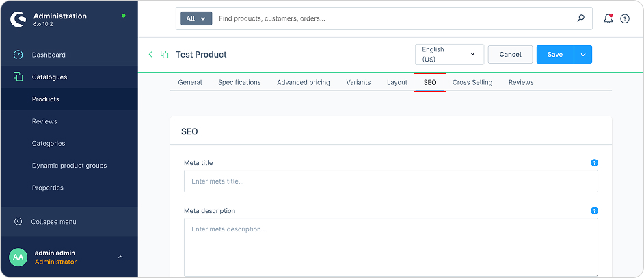Open the Dashboard from sidebar
The image size is (644, 278).
[49, 55]
